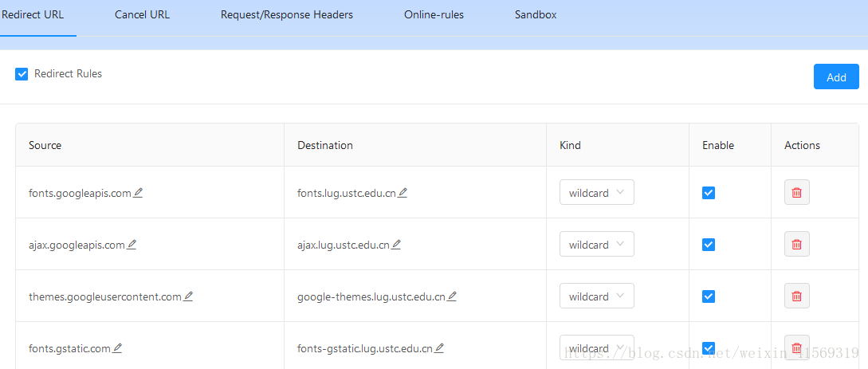Viewport: 868px width, 369px height.
Task: Select the fonts-gstatic.lug.ustc.edu.cn destination text
Action: point(365,348)
